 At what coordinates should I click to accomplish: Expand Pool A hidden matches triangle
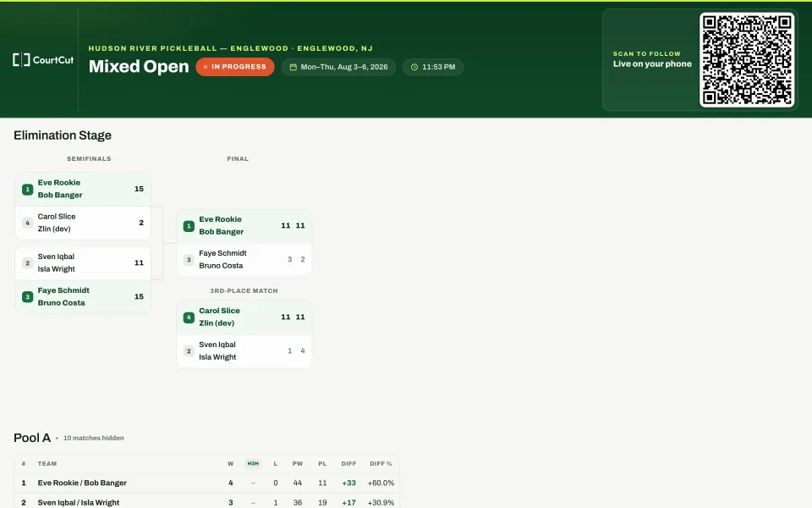click(57, 438)
